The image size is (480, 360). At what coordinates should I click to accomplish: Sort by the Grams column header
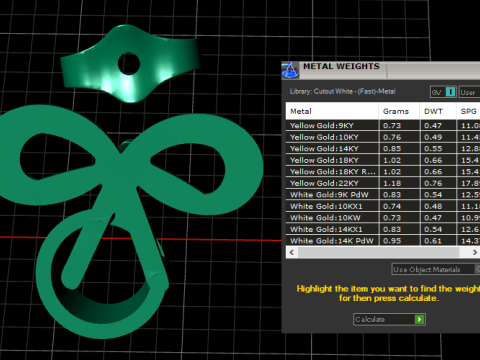pos(399,111)
